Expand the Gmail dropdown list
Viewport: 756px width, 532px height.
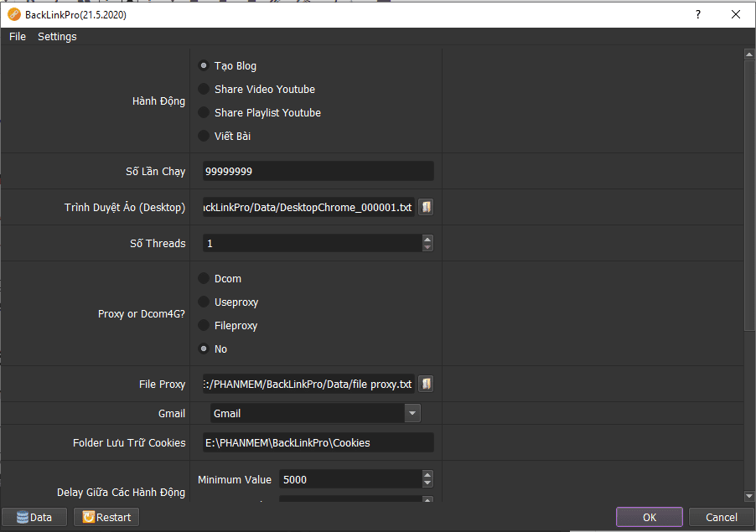pyautogui.click(x=412, y=413)
